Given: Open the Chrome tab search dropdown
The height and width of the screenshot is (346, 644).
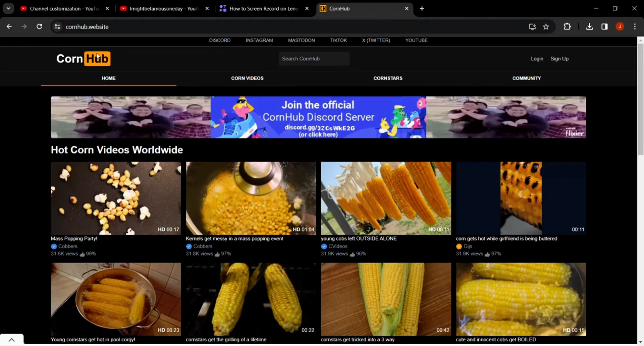Looking at the screenshot, I should [8, 8].
